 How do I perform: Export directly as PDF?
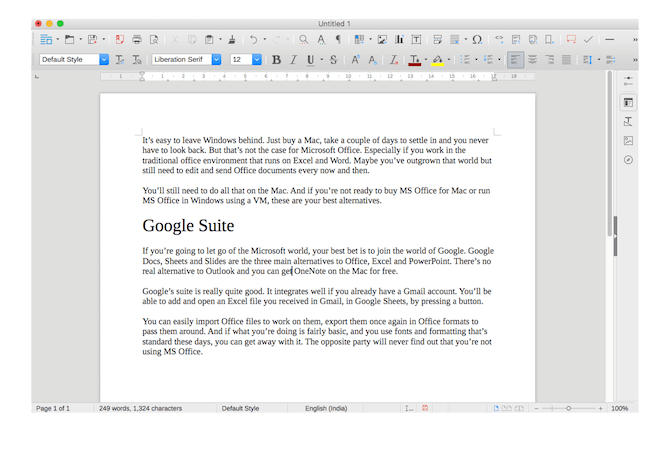[x=120, y=40]
